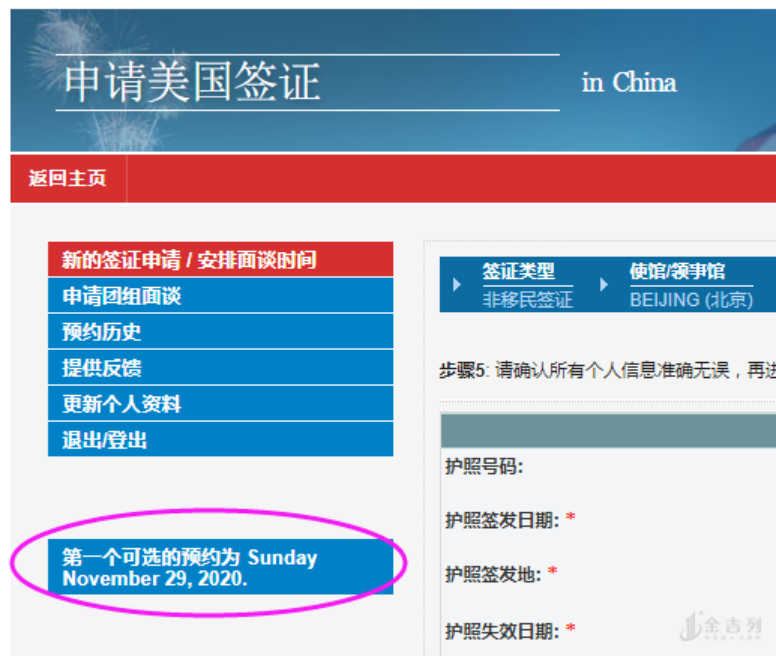The width and height of the screenshot is (776, 656).
Task: Select 申请团组面谈 in the sidebar
Action: 121,296
